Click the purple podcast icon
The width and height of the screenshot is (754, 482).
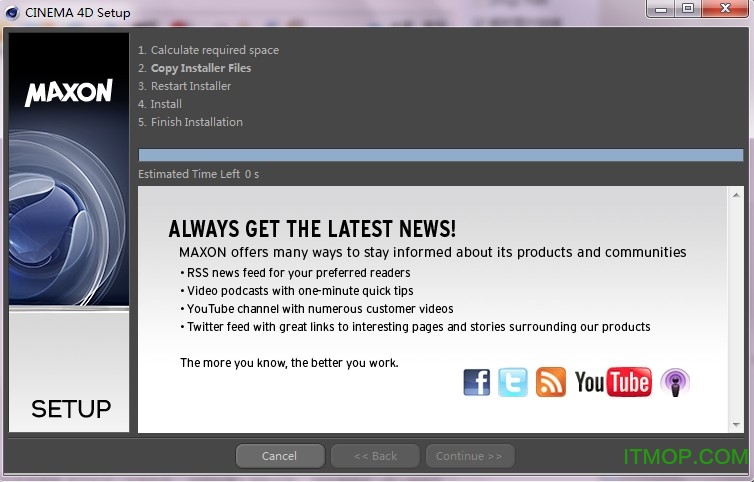click(x=675, y=381)
